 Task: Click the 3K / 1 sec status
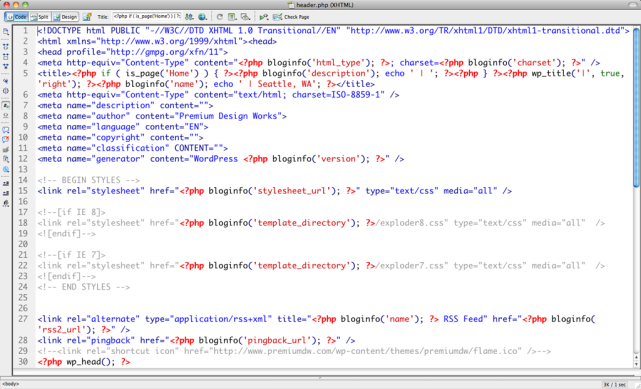coord(614,385)
